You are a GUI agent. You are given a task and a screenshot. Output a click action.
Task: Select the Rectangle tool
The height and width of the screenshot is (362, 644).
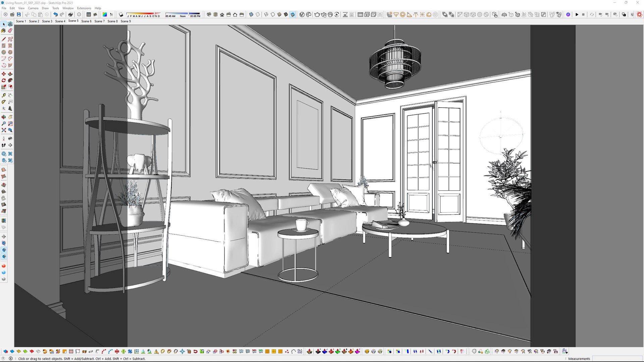click(x=4, y=46)
